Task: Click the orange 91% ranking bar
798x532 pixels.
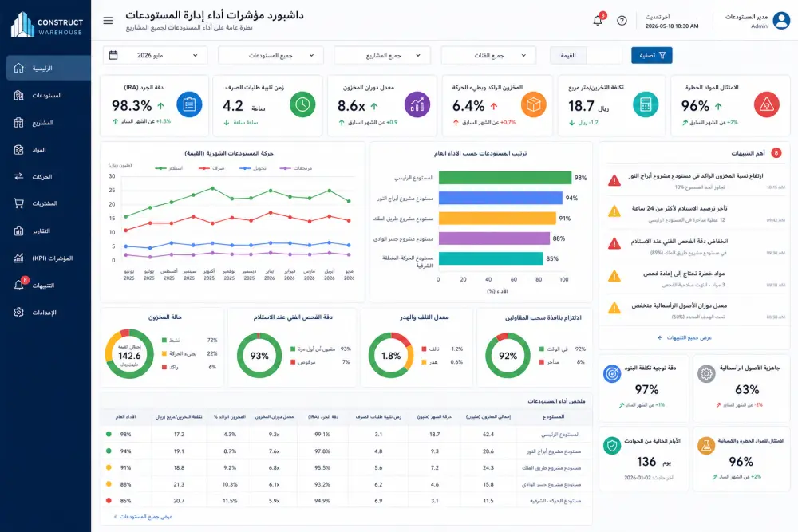Action: [497, 219]
